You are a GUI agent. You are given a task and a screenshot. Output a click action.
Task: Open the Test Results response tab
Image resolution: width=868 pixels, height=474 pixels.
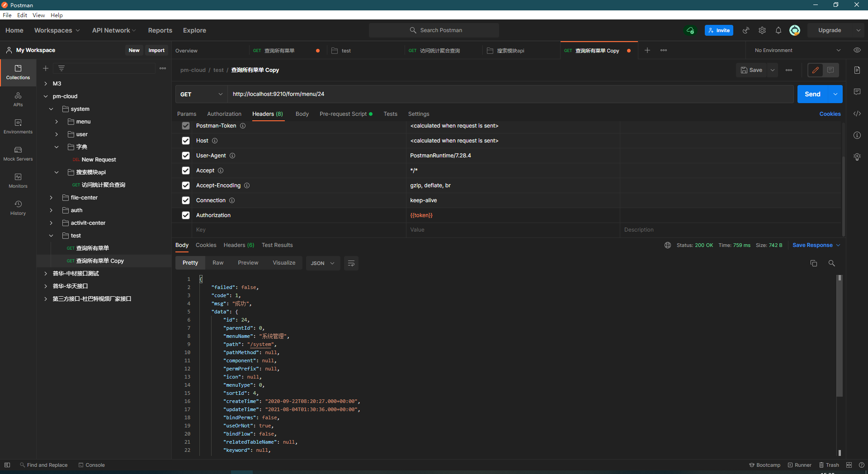277,245
